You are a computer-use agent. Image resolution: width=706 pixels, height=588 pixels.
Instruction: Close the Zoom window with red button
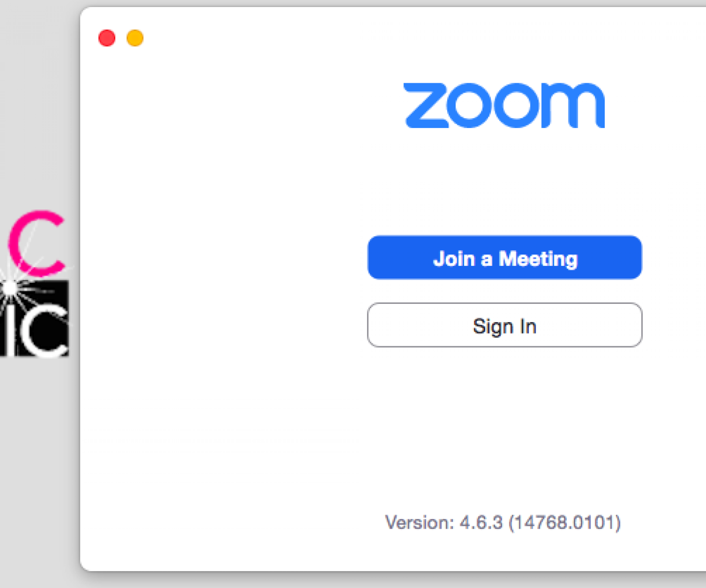(107, 38)
